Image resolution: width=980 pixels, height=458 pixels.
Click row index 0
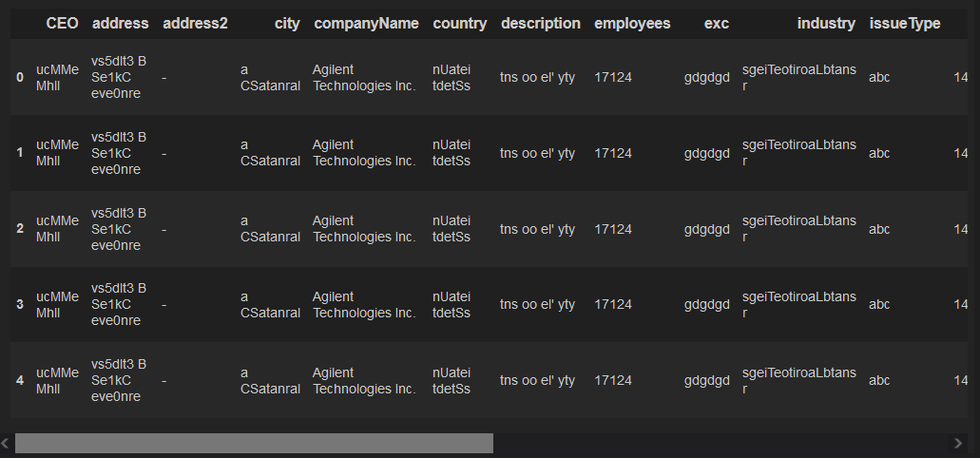coord(20,78)
